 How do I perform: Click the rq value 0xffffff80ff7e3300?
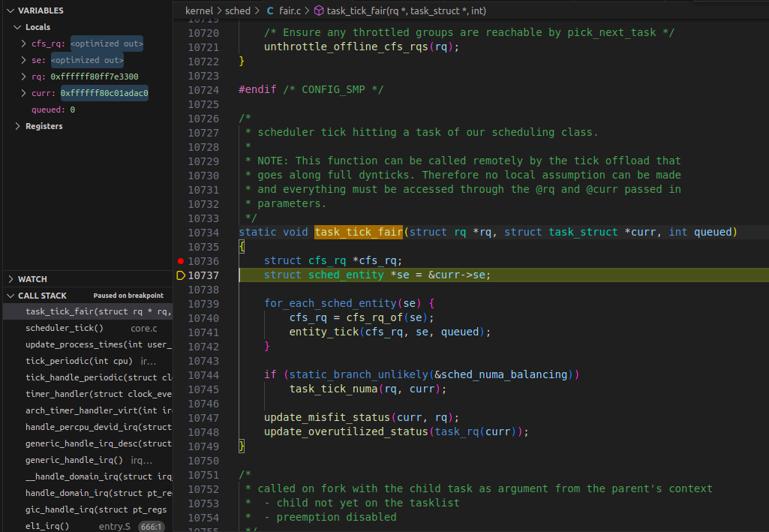click(x=95, y=77)
